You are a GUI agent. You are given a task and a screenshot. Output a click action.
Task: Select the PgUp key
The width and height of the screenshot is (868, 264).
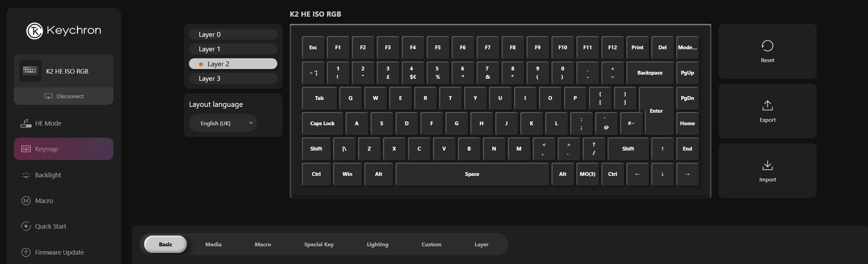[687, 73]
